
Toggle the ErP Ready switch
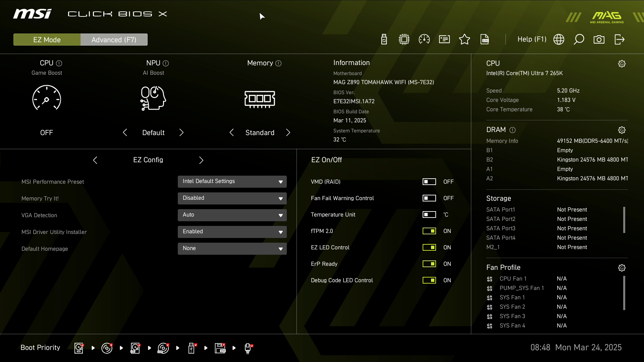pyautogui.click(x=429, y=264)
